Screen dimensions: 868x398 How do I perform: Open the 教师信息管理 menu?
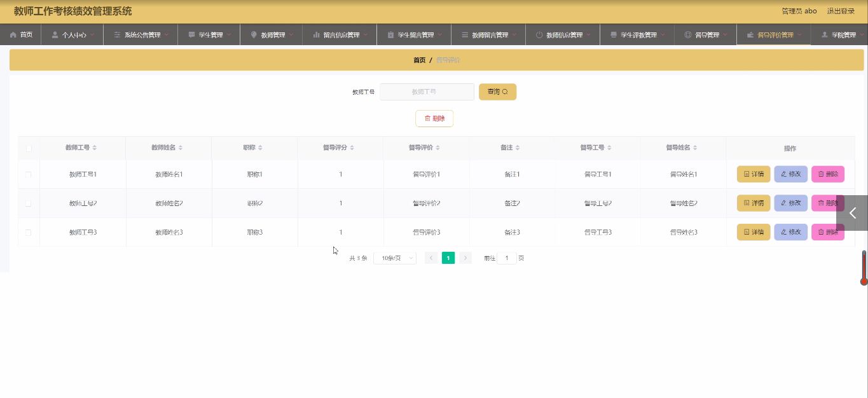click(x=563, y=35)
